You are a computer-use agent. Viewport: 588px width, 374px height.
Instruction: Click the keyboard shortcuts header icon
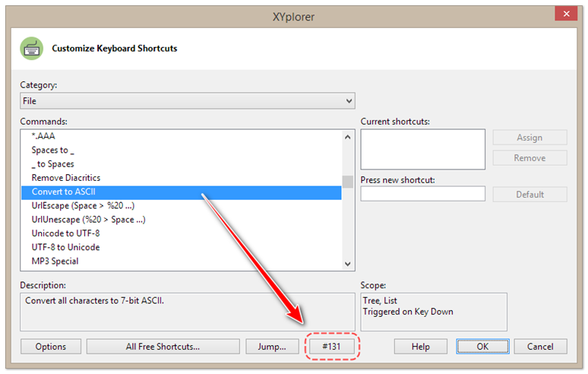coord(32,49)
